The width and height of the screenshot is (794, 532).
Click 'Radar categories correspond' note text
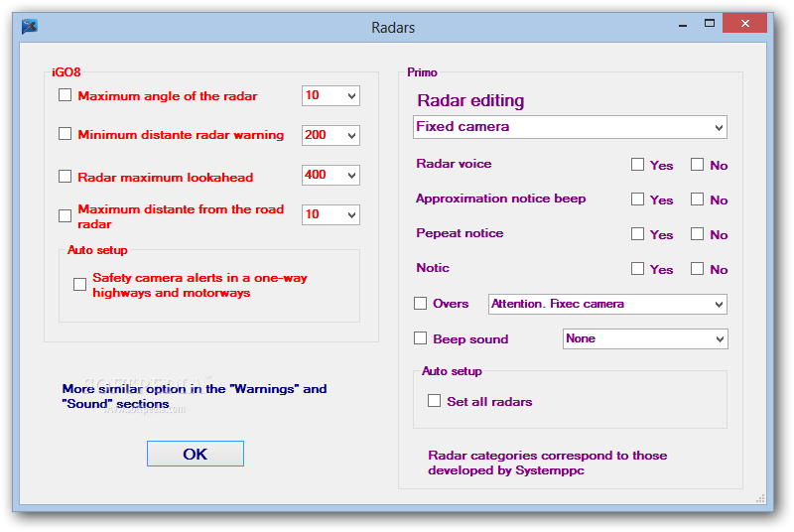point(548,463)
